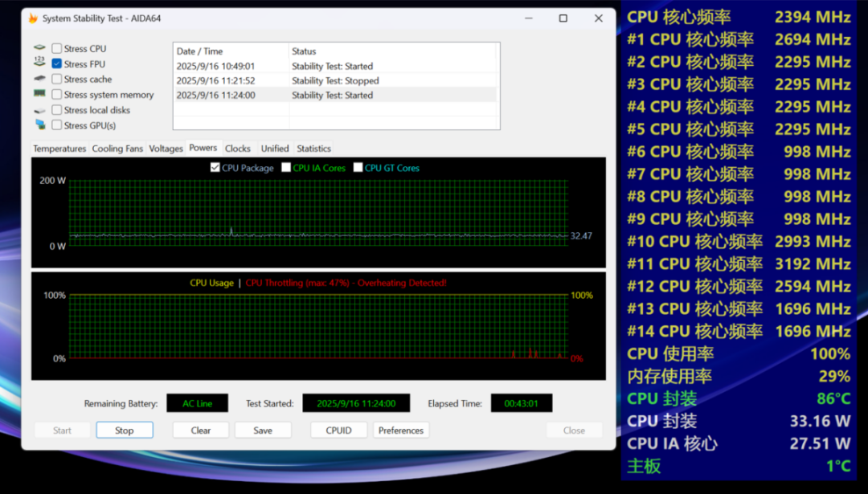The height and width of the screenshot is (494, 868).
Task: Select log row 2025/9/16 11:21:52
Action: (x=336, y=80)
